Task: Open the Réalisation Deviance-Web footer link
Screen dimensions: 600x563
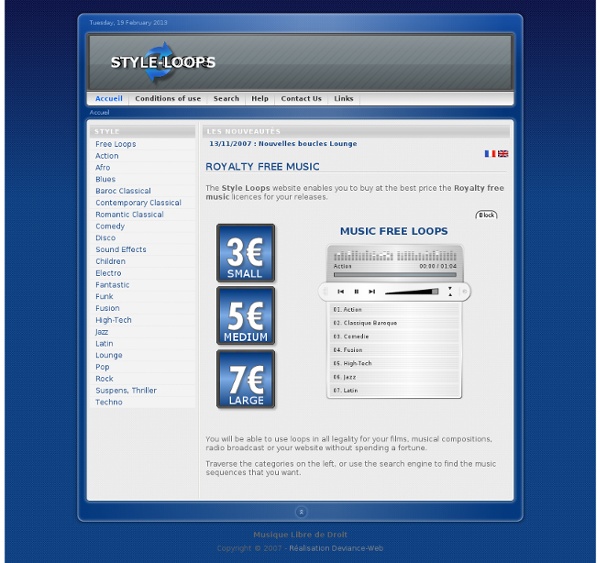Action: 336,548
